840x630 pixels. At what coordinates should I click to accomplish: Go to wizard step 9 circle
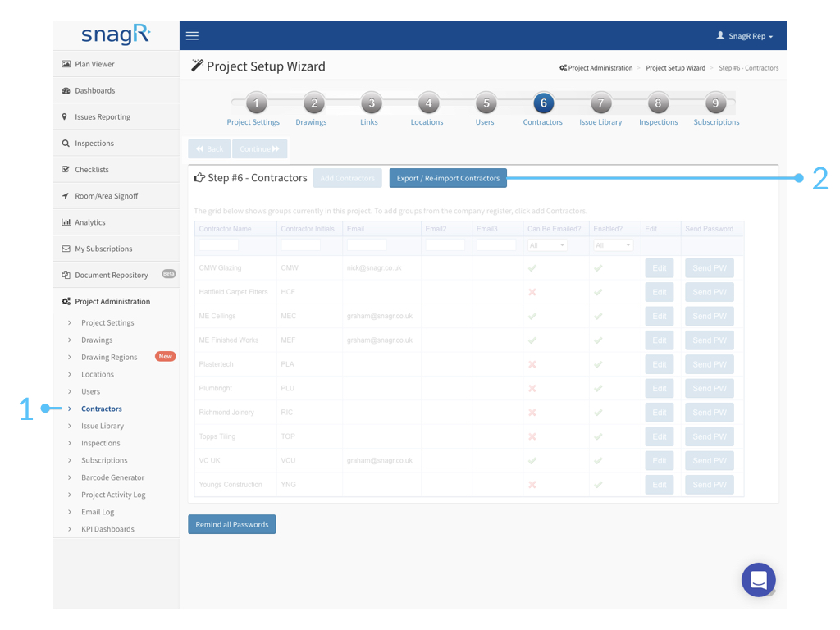pyautogui.click(x=715, y=103)
